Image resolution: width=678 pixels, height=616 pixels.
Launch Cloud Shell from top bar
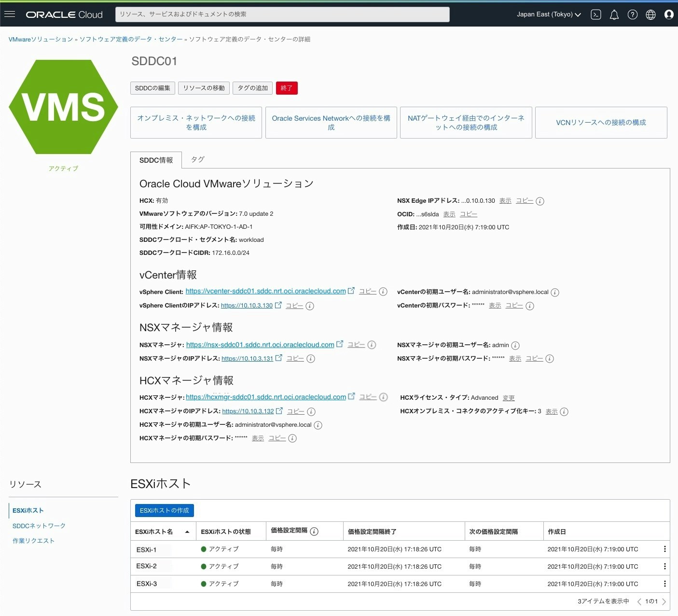(596, 14)
